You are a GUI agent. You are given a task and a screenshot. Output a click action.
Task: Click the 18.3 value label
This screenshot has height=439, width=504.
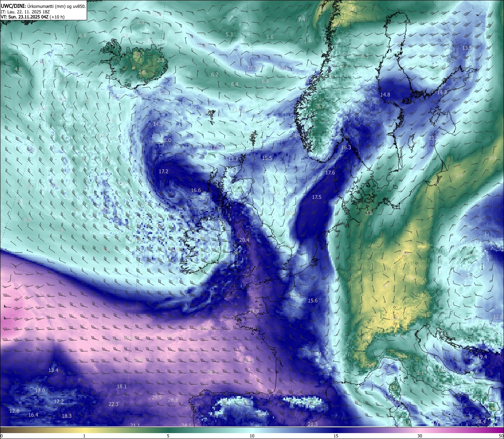click(x=67, y=416)
